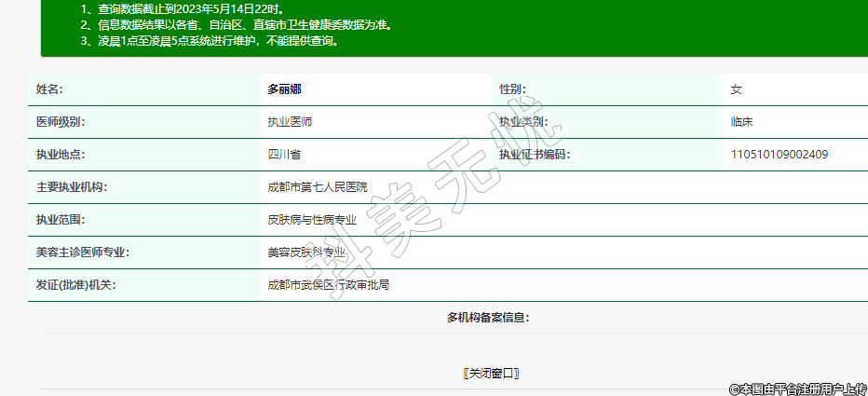Viewport: 868px width, 396px height.
Task: Click the 关闭窗口 link
Action: [490, 374]
